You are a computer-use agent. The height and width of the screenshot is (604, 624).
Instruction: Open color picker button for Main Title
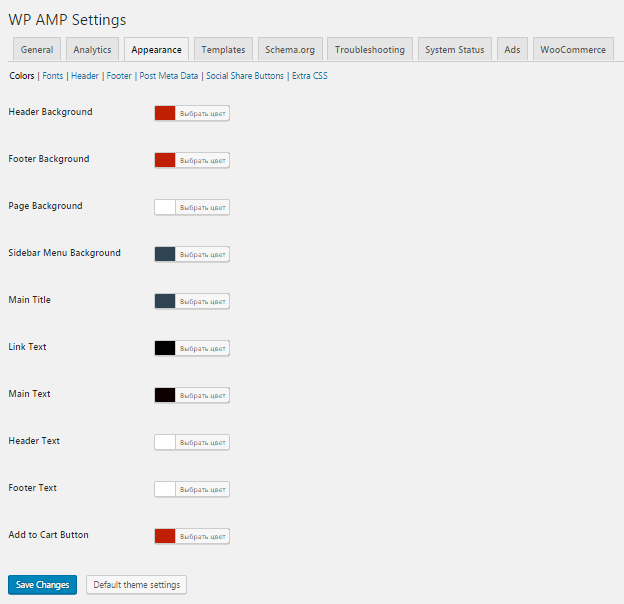tap(202, 301)
